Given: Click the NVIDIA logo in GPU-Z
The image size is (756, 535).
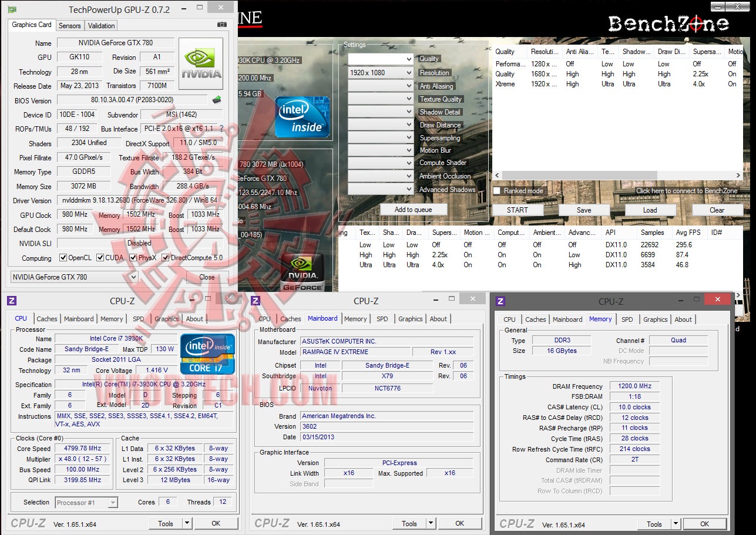Looking at the screenshot, I should 201,64.
